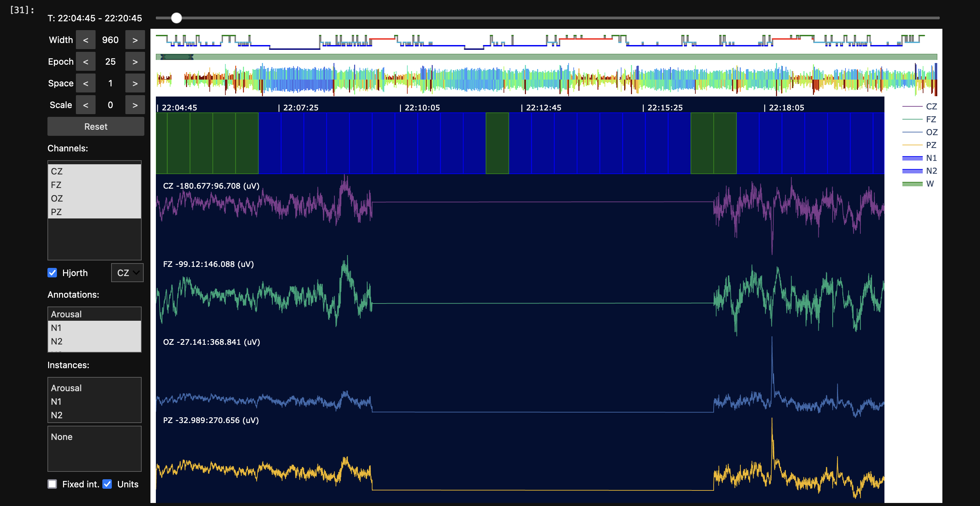Increase Scale with the right arrow
The width and height of the screenshot is (980, 506).
[x=135, y=105]
